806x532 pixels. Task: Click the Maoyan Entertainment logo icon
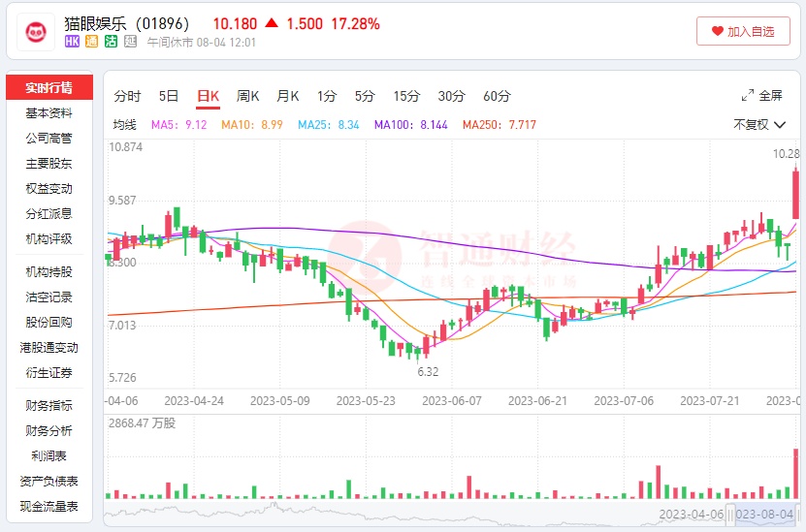coord(36,31)
